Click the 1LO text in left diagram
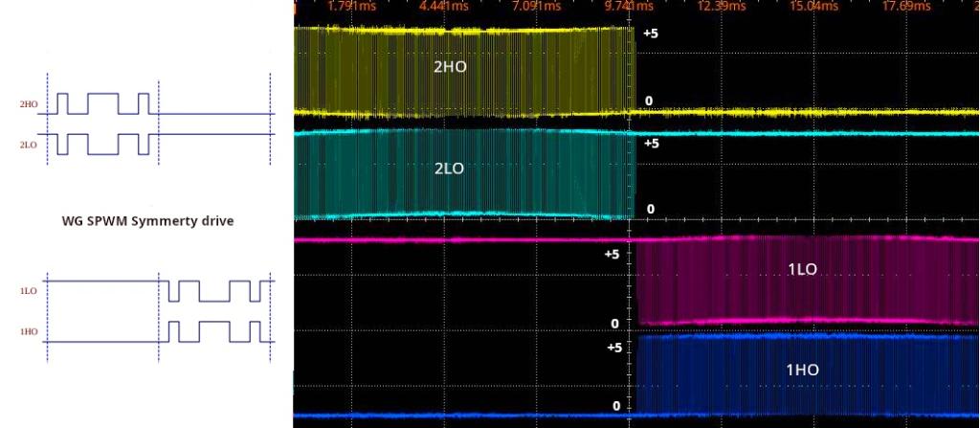The width and height of the screenshot is (980, 428). tap(28, 290)
